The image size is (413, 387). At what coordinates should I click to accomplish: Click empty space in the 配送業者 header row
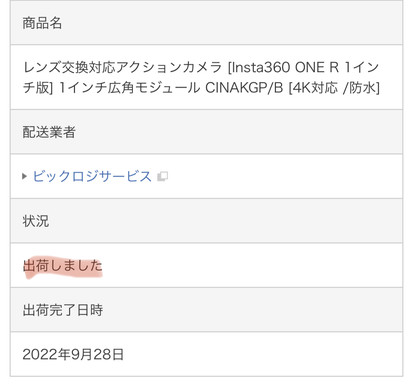pos(240,132)
